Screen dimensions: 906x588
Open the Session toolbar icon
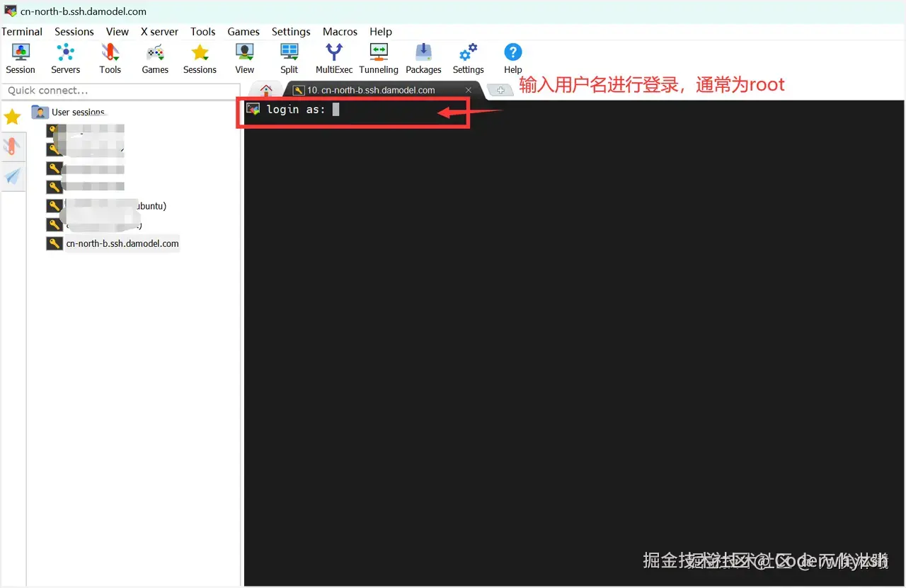(x=21, y=59)
